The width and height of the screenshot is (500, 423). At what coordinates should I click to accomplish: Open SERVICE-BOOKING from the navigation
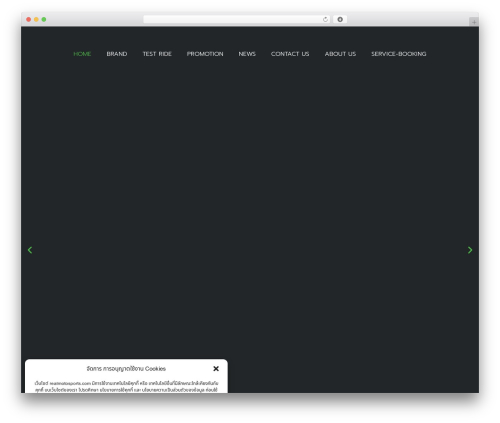pos(399,54)
